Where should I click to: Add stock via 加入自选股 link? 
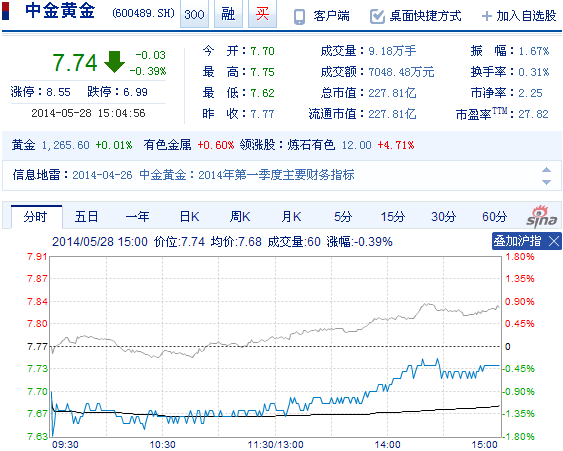click(526, 17)
